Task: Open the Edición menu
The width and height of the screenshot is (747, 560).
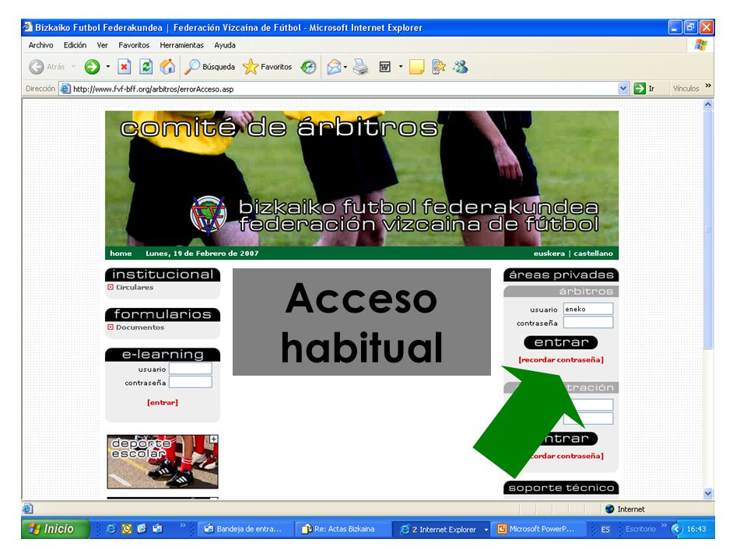Action: pos(75,45)
